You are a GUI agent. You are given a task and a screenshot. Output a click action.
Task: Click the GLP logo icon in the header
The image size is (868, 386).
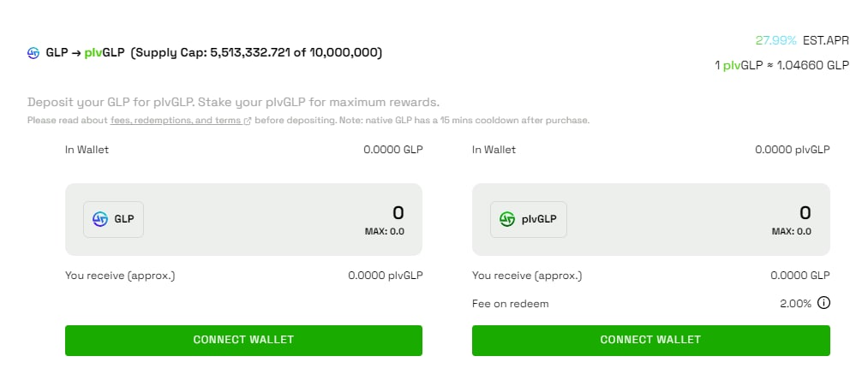tap(33, 53)
